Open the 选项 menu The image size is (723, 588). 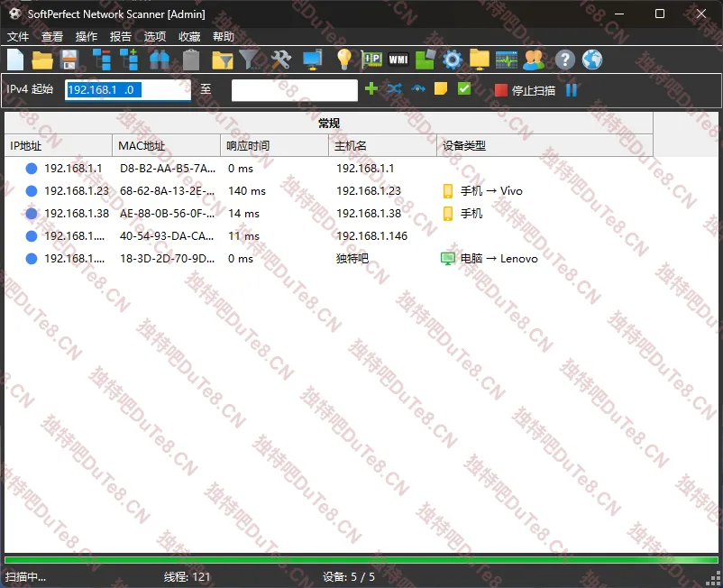pyautogui.click(x=155, y=36)
